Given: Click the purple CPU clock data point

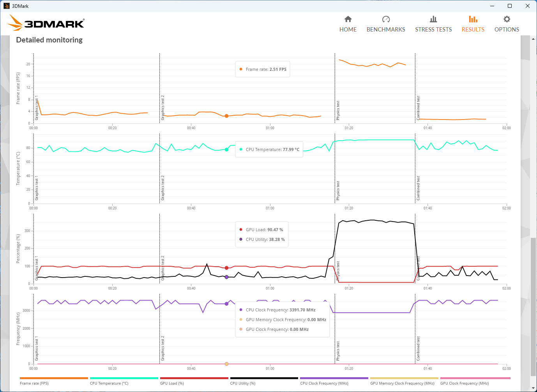Looking at the screenshot, I should click(x=226, y=304).
